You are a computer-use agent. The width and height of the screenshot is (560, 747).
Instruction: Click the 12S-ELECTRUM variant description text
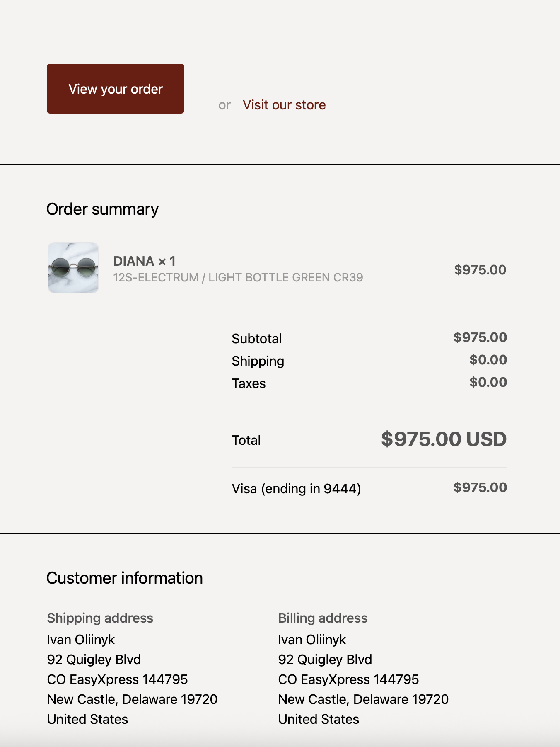[238, 277]
